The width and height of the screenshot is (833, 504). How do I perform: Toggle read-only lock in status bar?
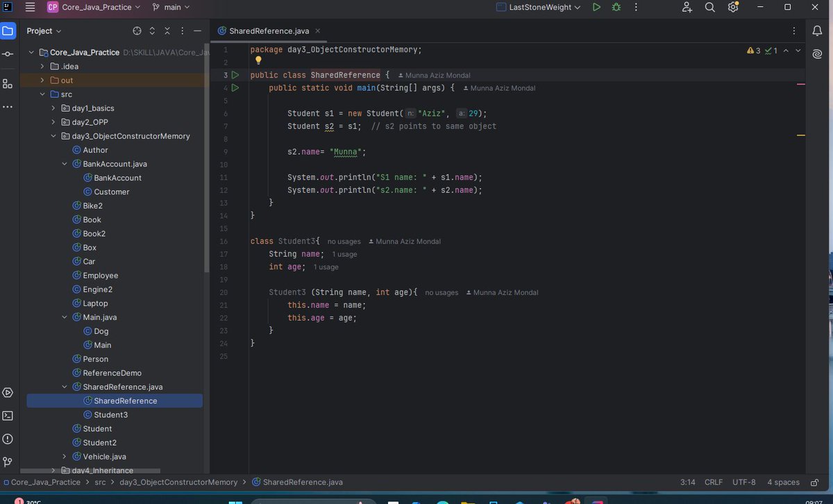point(815,482)
